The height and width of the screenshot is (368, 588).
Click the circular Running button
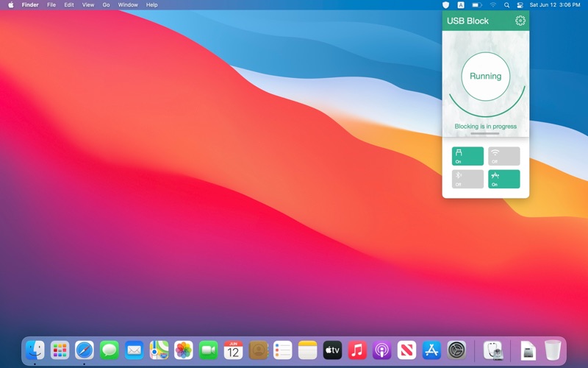tap(485, 76)
